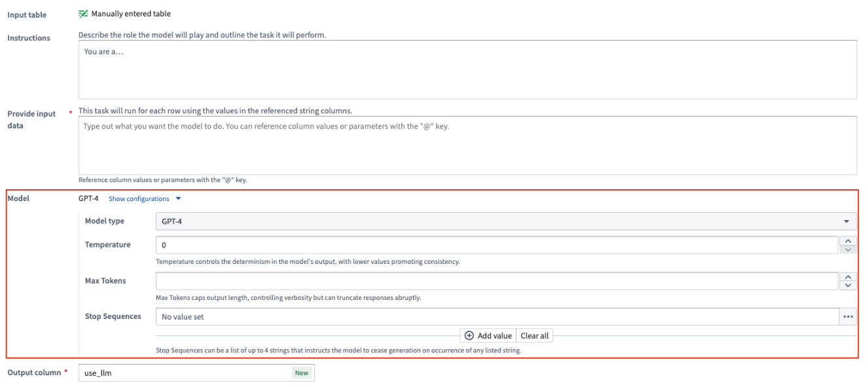
Task: Click the Model type label
Action: (105, 221)
